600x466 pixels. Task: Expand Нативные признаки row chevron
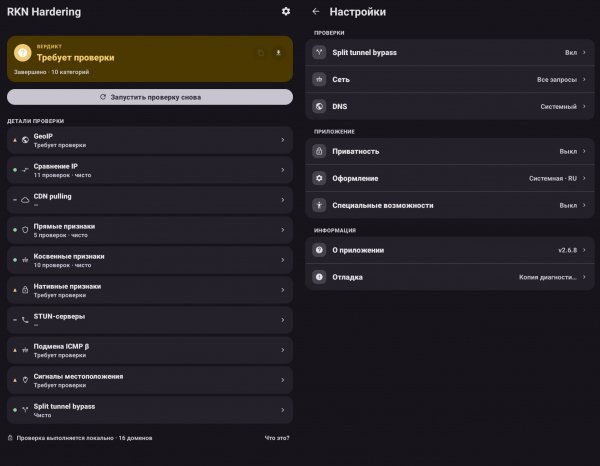(283, 290)
